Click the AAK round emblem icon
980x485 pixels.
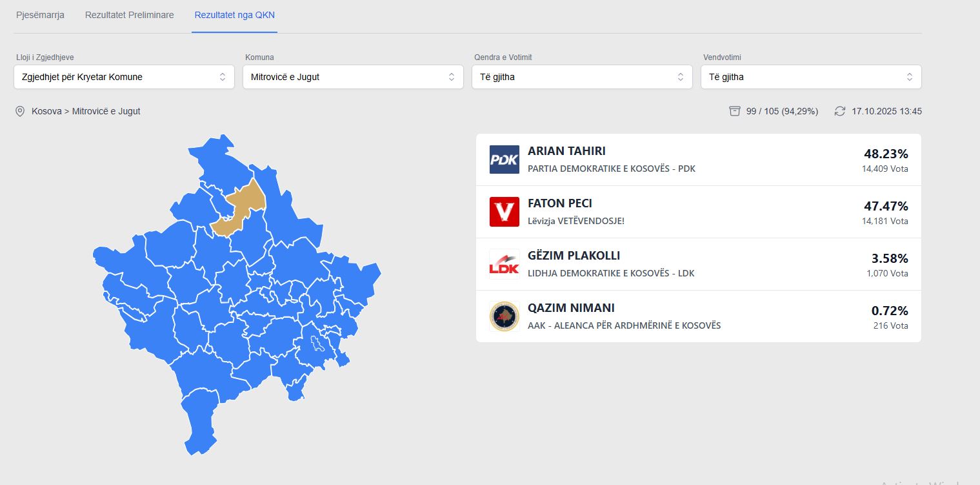tap(504, 316)
